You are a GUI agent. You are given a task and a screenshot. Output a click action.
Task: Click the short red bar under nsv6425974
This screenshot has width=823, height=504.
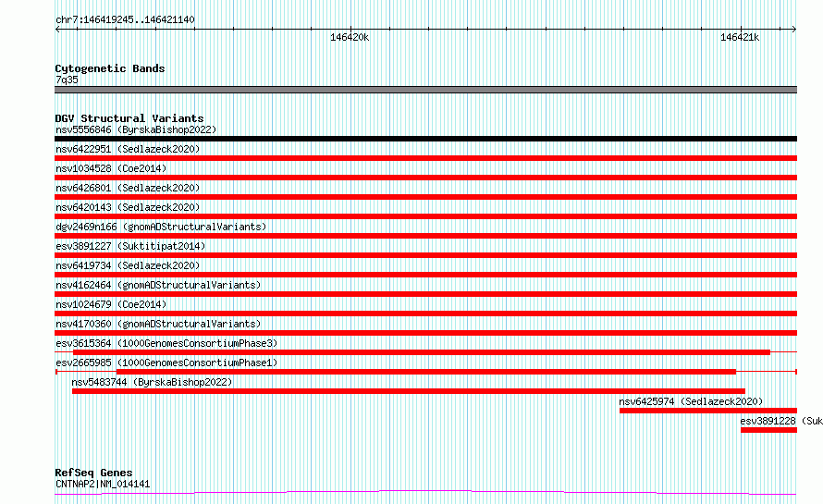pyautogui.click(x=708, y=411)
